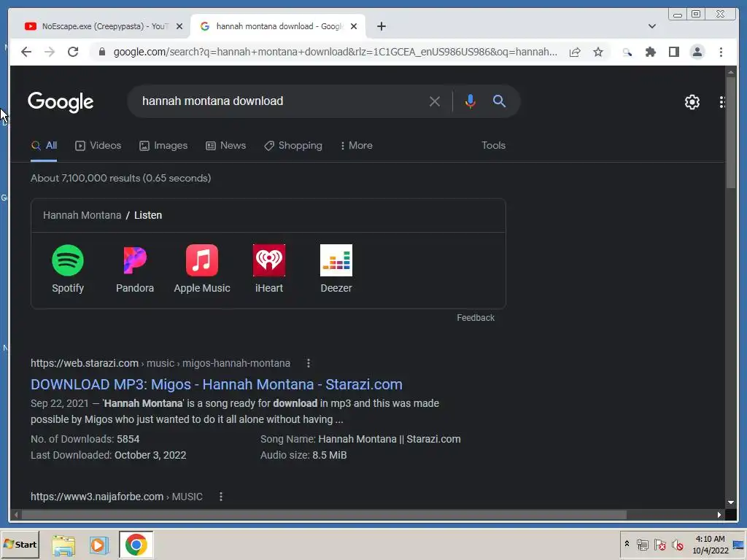Open the Action Center flag icon
The image size is (747, 560).
[659, 544]
